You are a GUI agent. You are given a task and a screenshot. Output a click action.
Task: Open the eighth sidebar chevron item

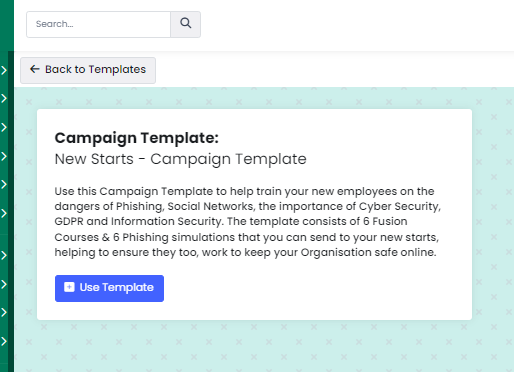pyautogui.click(x=4, y=284)
